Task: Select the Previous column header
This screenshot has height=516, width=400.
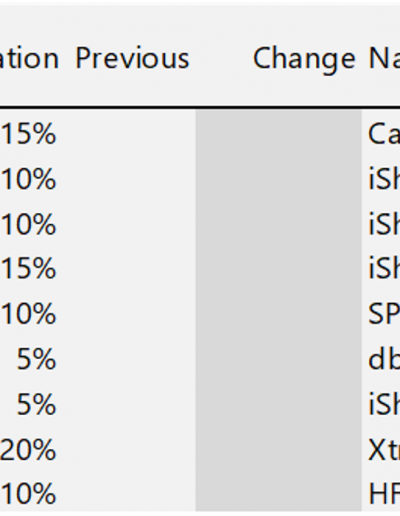Action: coord(132,58)
